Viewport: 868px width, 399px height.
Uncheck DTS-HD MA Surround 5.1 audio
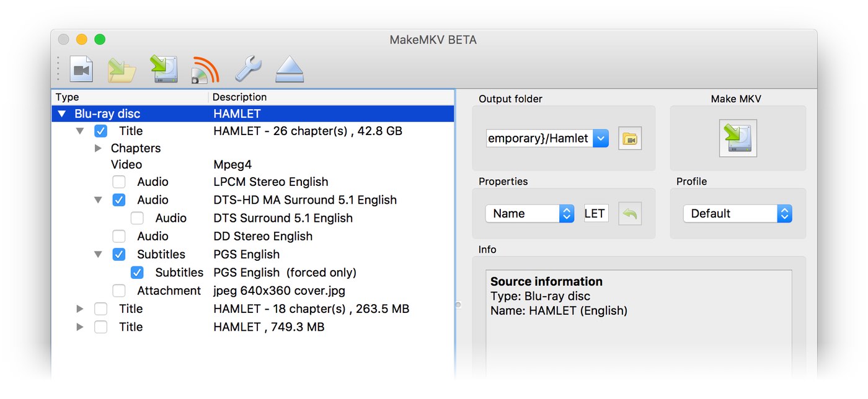point(118,200)
